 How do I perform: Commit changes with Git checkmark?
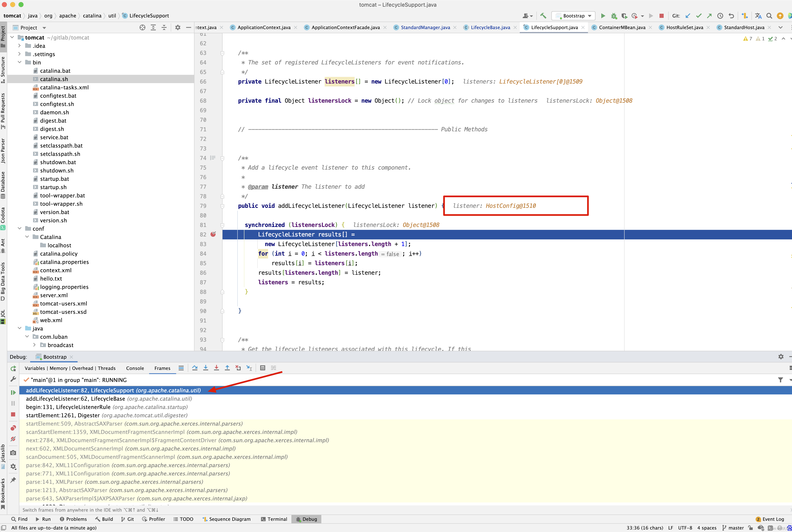[x=699, y=16]
